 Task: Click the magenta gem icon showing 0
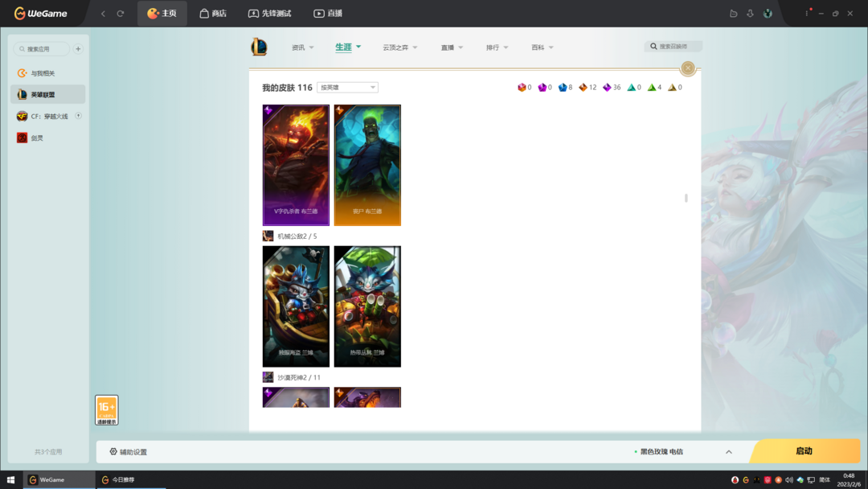click(542, 88)
